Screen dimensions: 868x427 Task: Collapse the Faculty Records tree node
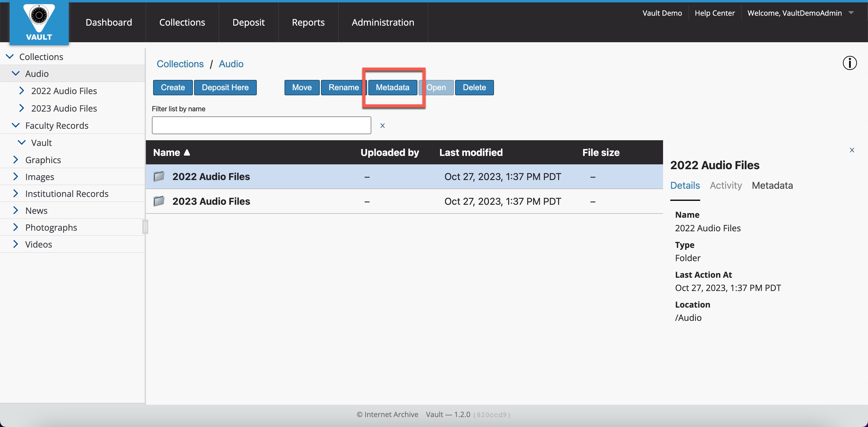point(15,125)
